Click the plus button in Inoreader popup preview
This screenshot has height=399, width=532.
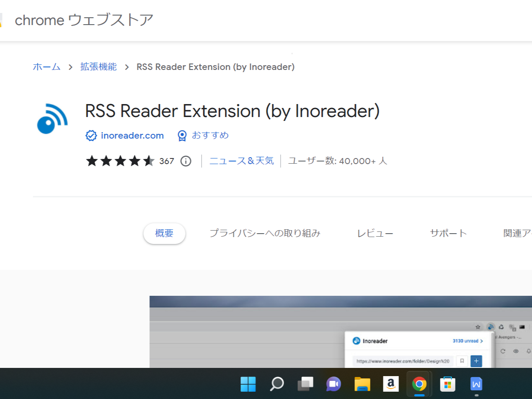[x=476, y=361]
